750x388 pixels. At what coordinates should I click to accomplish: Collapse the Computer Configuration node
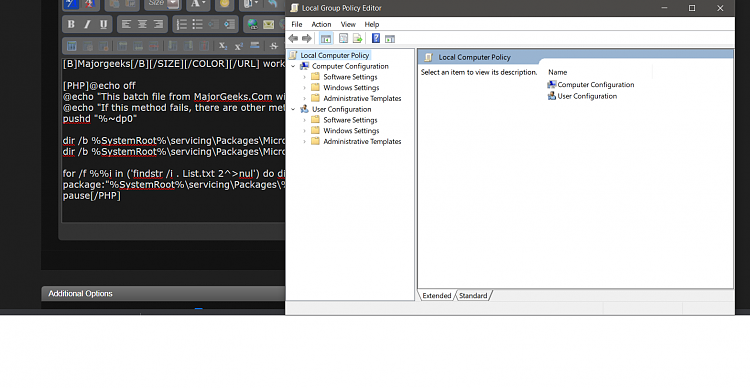pyautogui.click(x=293, y=66)
